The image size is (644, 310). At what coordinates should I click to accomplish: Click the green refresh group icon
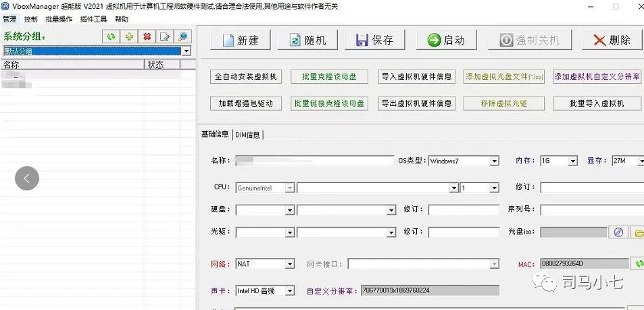111,36
